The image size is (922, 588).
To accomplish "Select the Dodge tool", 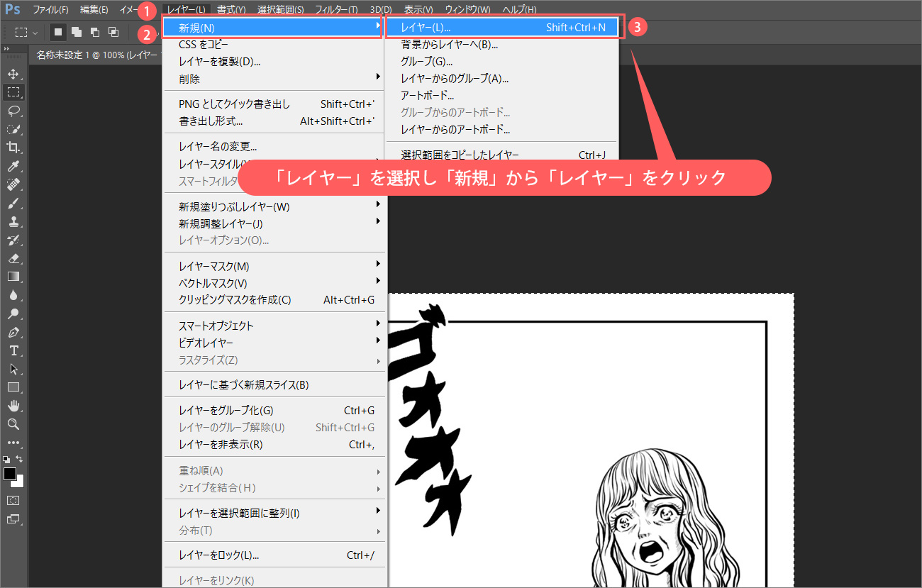I will point(13,314).
